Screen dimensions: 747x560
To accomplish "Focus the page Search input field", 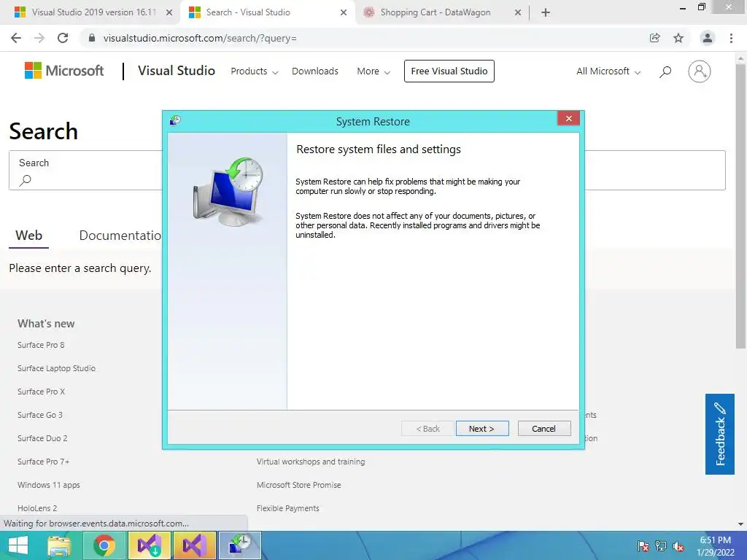I will pos(367,170).
